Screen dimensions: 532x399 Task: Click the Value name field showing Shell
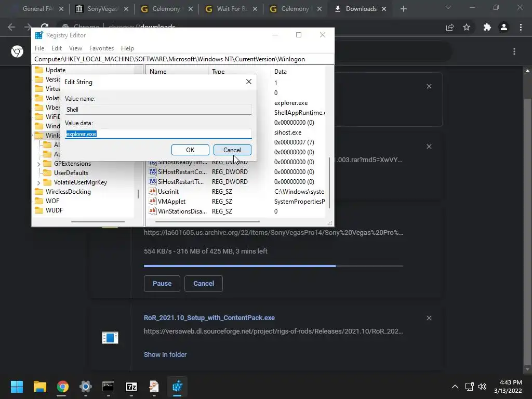(158, 110)
